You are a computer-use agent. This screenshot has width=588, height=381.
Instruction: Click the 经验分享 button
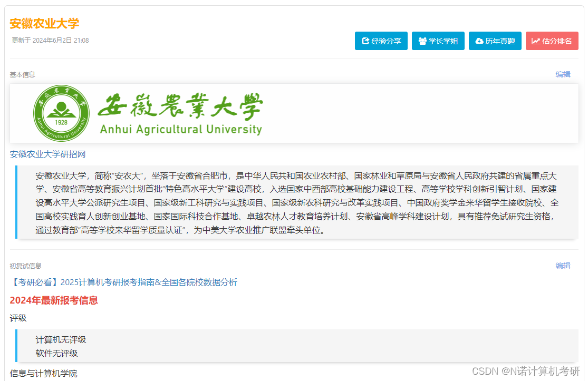[381, 41]
